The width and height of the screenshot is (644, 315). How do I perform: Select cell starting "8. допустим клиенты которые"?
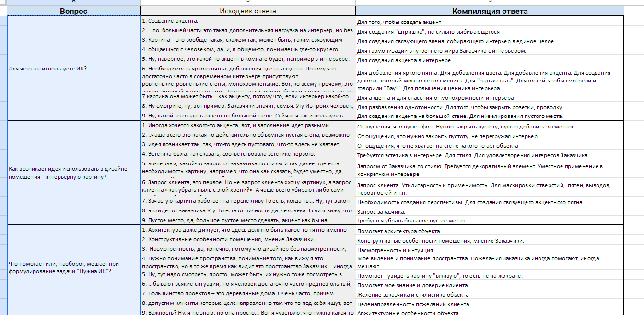pyautogui.click(x=248, y=303)
